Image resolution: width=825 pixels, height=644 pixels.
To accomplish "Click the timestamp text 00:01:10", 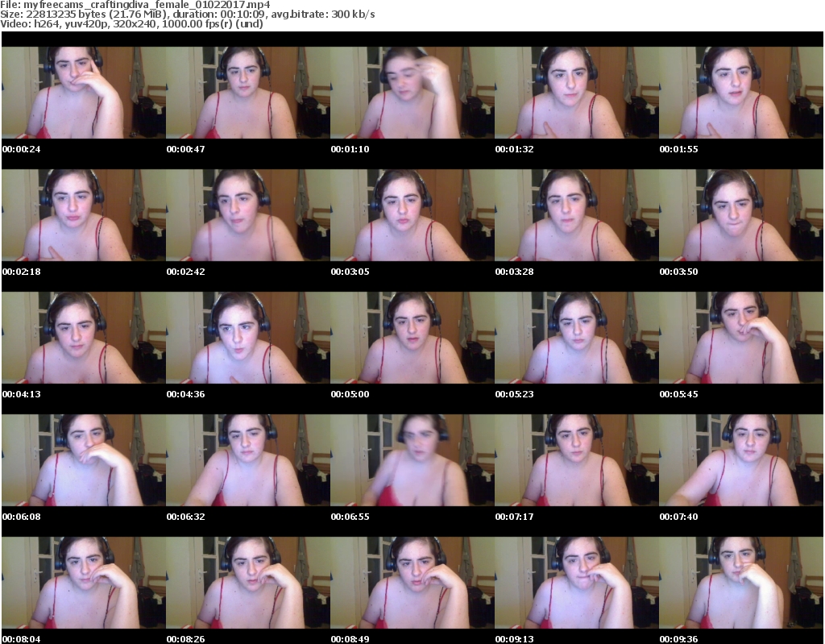I will [350, 149].
